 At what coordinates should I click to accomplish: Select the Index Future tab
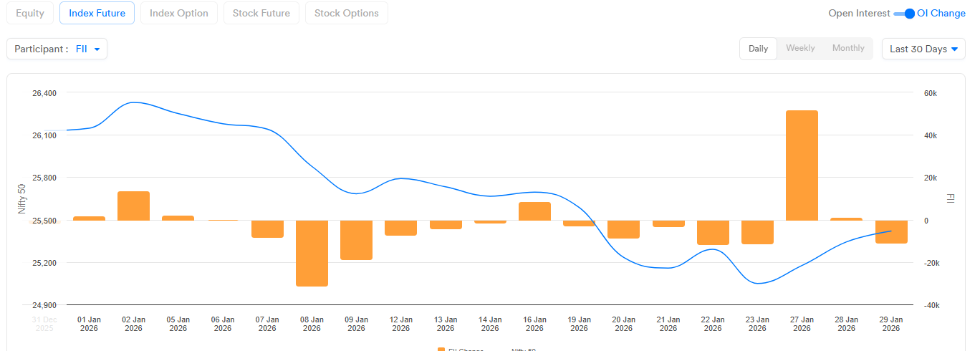click(x=97, y=13)
